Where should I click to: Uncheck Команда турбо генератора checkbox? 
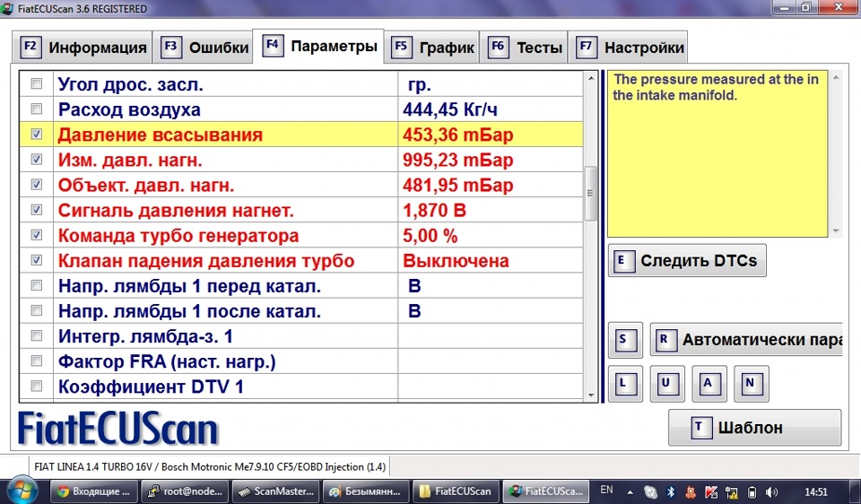[x=36, y=235]
